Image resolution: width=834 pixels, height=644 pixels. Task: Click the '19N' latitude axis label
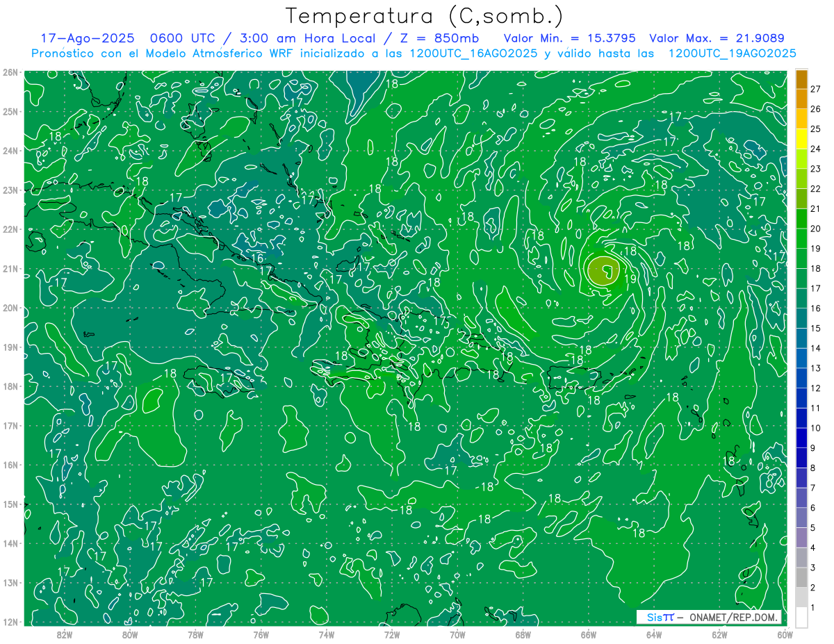pos(10,347)
